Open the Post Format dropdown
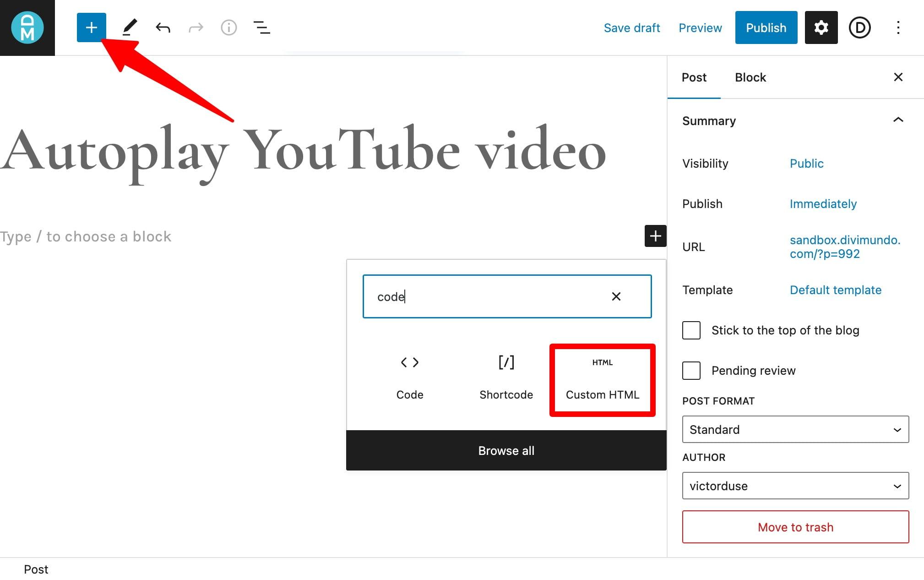 tap(795, 429)
